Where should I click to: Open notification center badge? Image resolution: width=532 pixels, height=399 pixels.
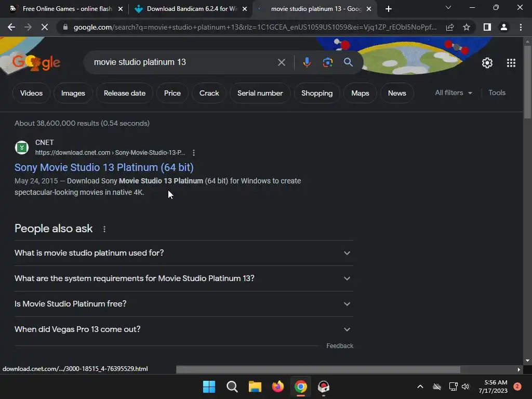[x=517, y=387]
